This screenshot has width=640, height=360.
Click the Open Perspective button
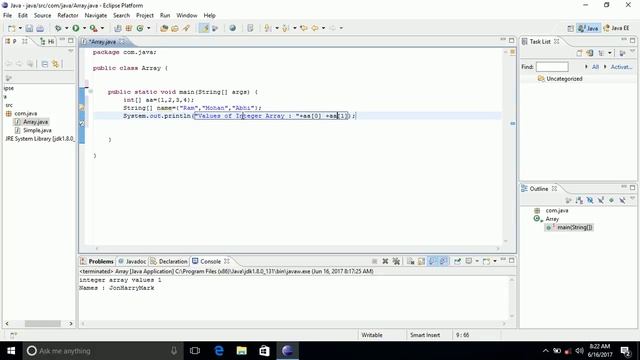(x=570, y=28)
